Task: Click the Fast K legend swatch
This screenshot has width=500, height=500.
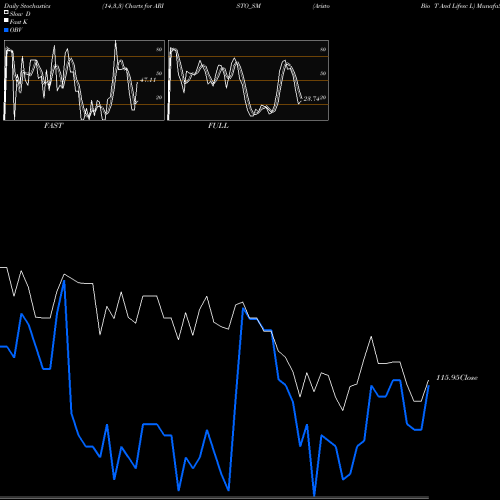Action: 6,20
